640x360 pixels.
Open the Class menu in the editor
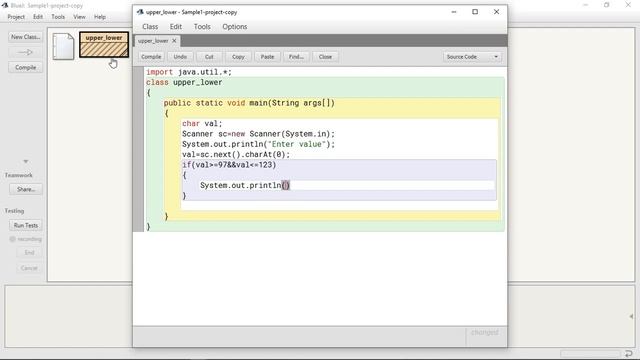point(150,27)
